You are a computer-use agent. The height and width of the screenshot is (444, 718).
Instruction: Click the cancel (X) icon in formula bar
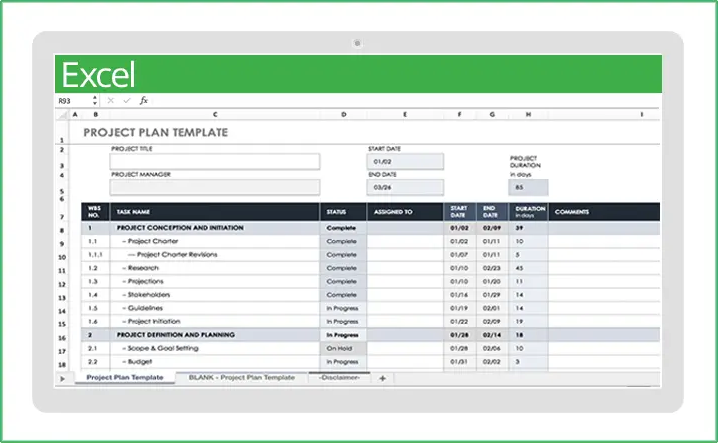click(110, 100)
